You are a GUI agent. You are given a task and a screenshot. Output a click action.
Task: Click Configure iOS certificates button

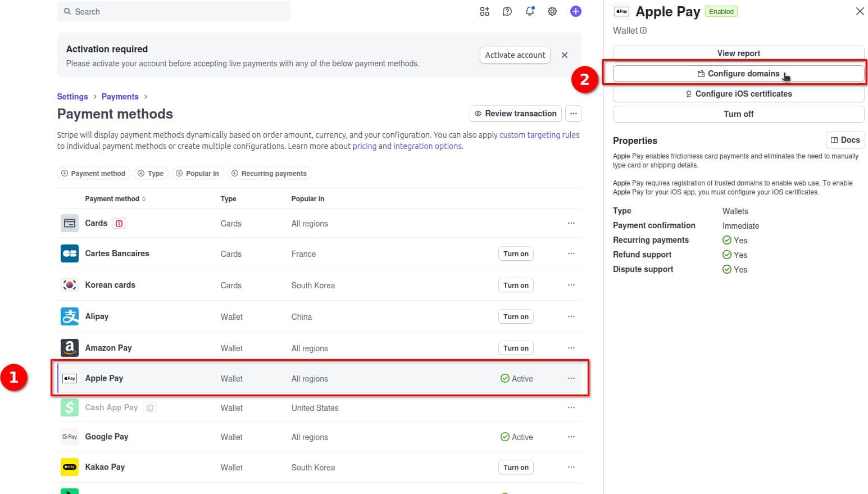(x=738, y=94)
